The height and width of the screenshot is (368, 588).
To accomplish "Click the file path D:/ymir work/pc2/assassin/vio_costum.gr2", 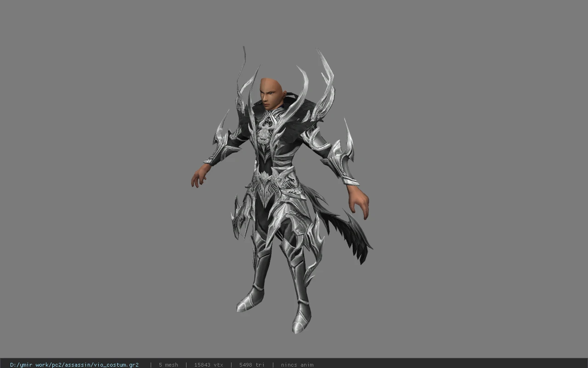I will point(74,365).
